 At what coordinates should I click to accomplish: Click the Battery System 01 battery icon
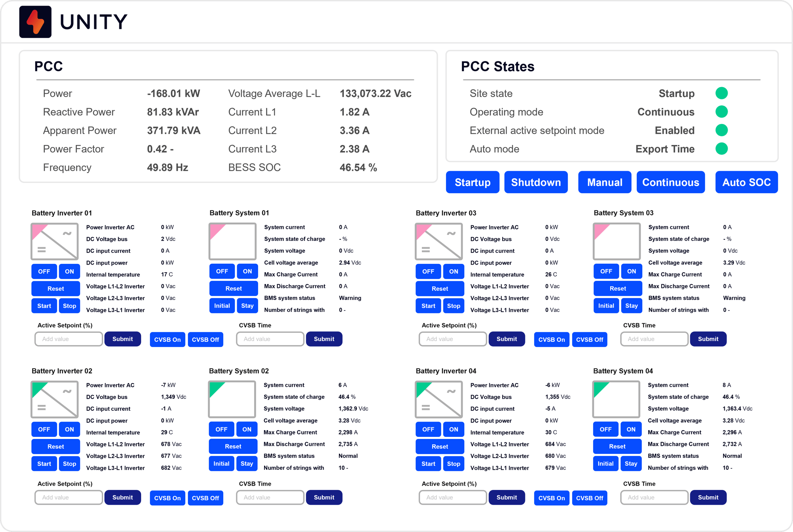(x=232, y=241)
